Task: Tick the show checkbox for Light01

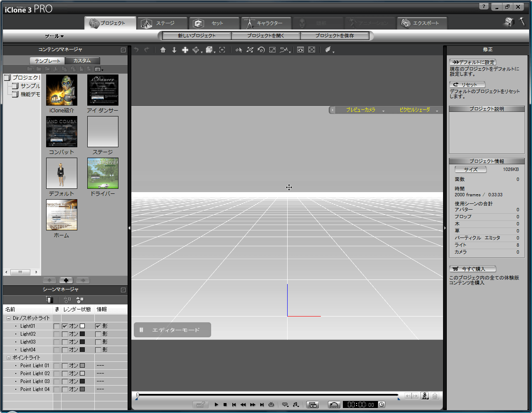Action: pyautogui.click(x=57, y=326)
